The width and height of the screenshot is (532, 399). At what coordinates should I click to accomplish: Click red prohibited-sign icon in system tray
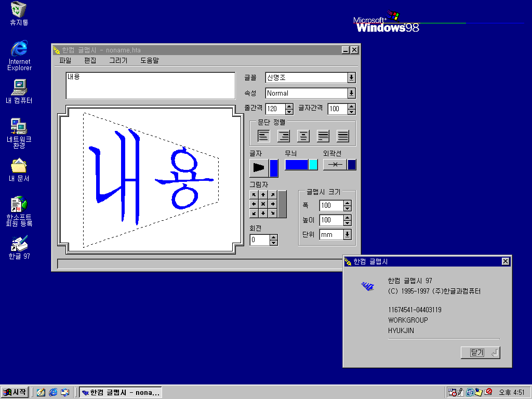(488, 392)
